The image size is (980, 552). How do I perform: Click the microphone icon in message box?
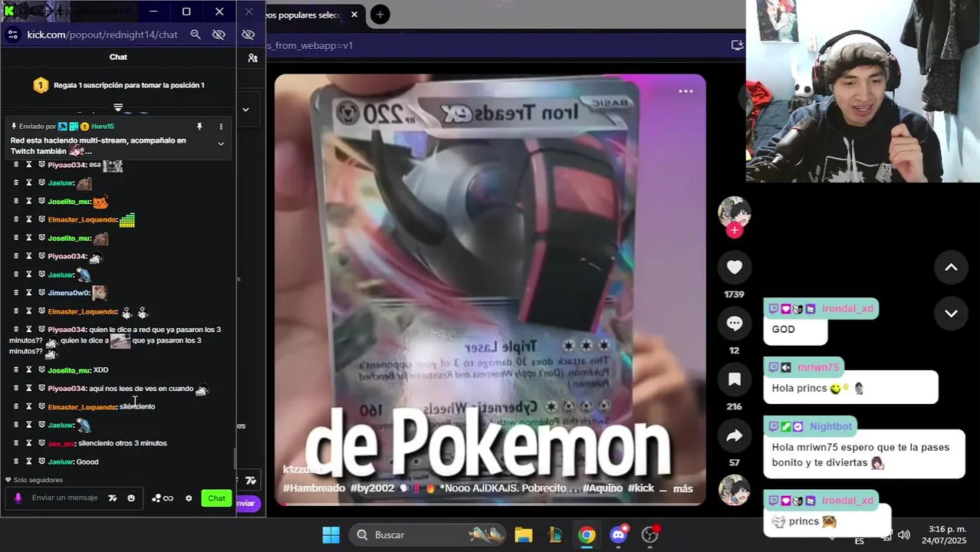[x=18, y=498]
